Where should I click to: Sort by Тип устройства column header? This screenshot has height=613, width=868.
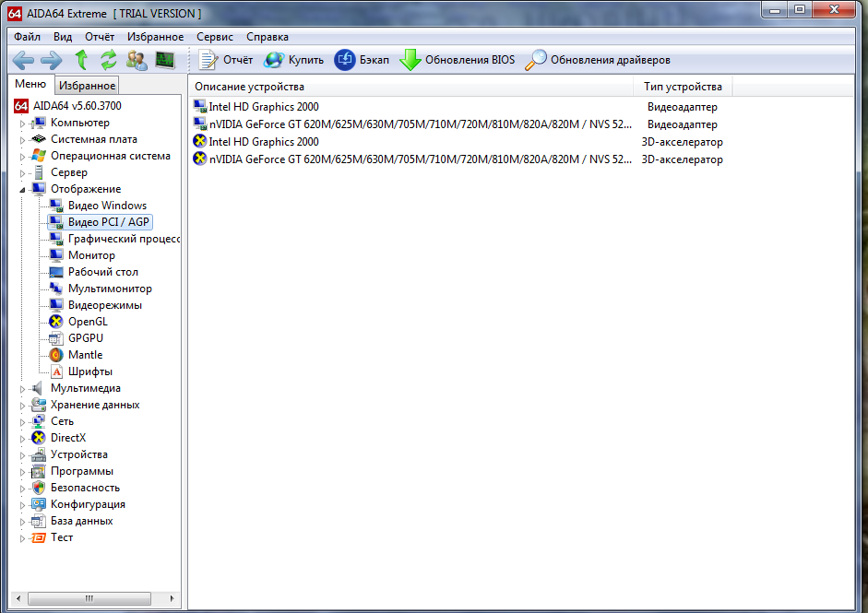[683, 87]
